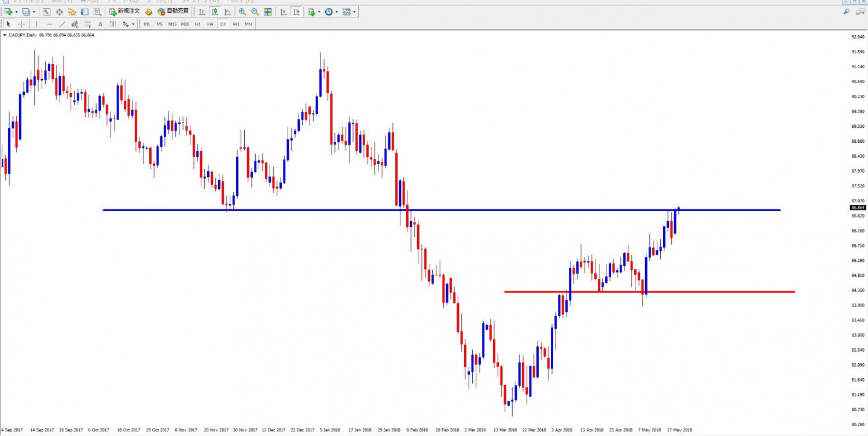
Task: Switch chart to Bar Chart mode
Action: [202, 12]
